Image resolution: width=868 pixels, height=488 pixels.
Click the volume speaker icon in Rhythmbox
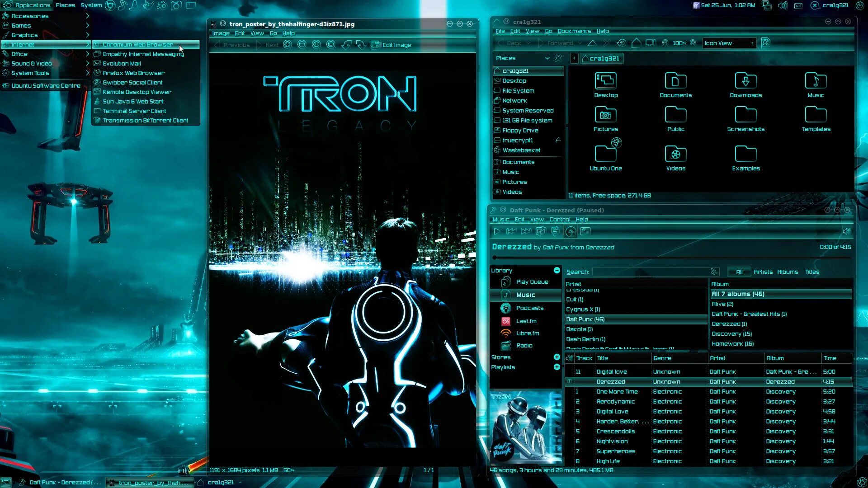pos(846,231)
